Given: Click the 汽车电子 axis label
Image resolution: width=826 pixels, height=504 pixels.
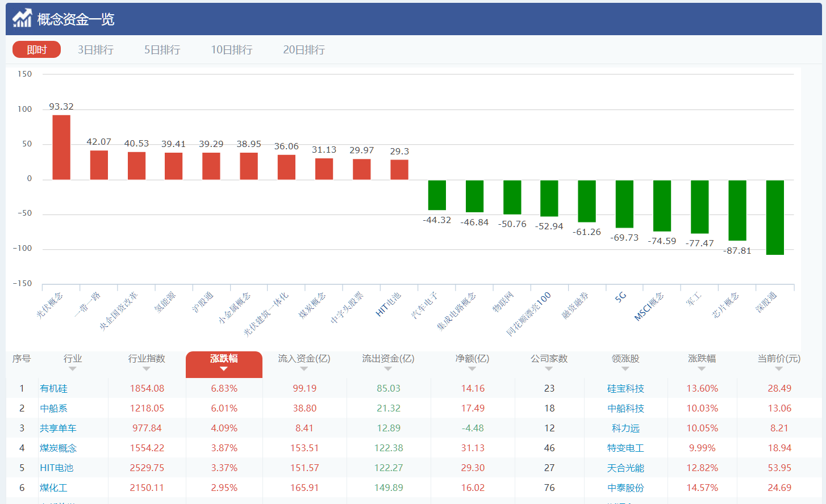Looking at the screenshot, I should tap(424, 305).
